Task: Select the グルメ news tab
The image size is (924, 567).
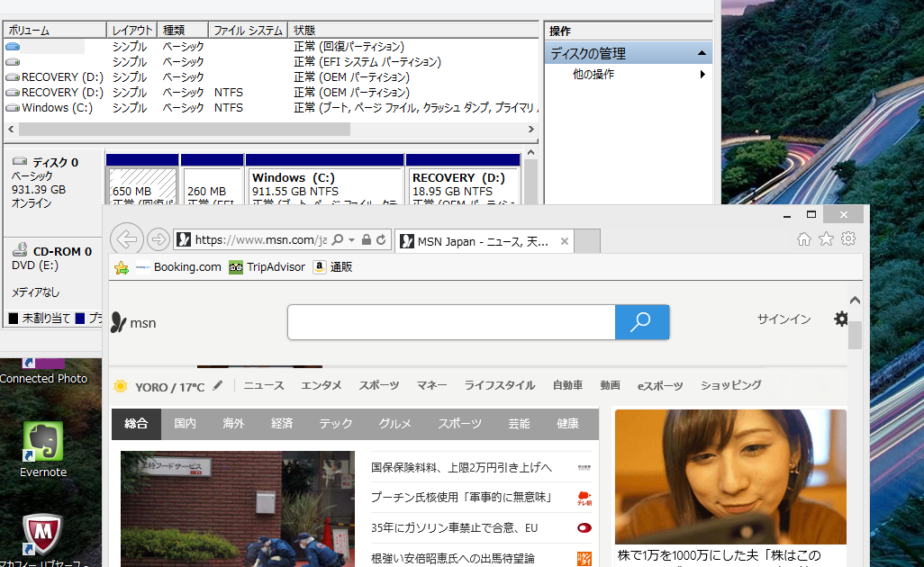Action: coord(394,423)
